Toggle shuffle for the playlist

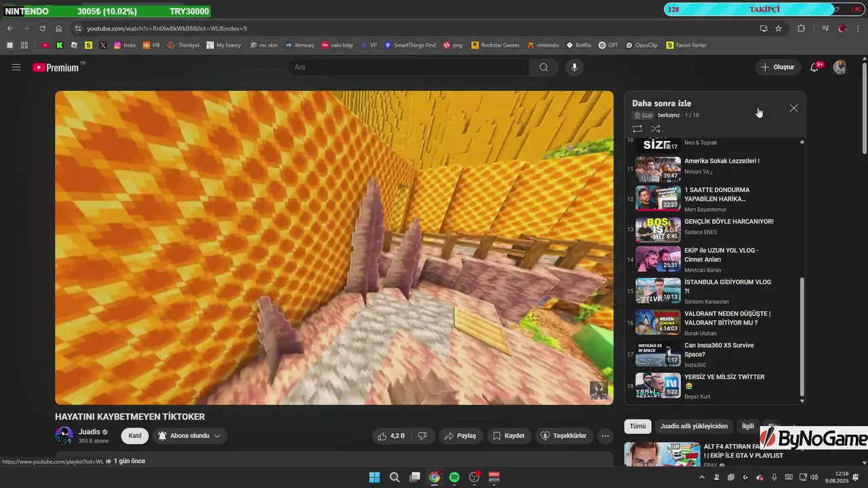click(655, 129)
